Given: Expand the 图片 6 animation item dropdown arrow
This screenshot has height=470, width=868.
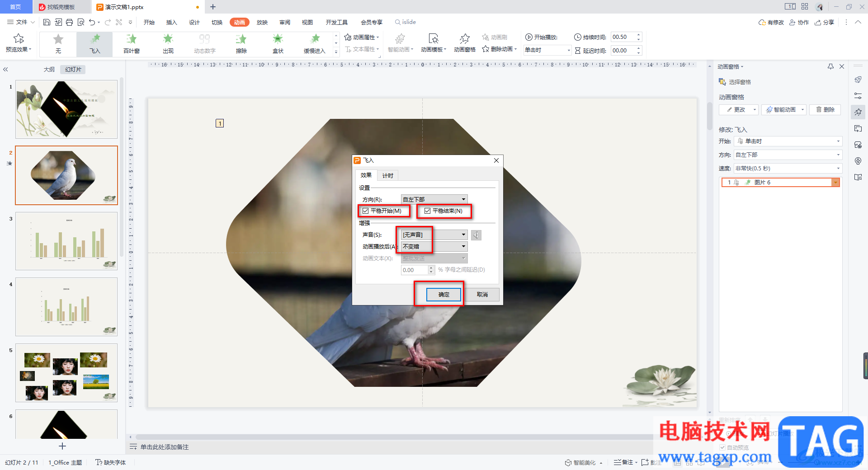Looking at the screenshot, I should point(835,183).
